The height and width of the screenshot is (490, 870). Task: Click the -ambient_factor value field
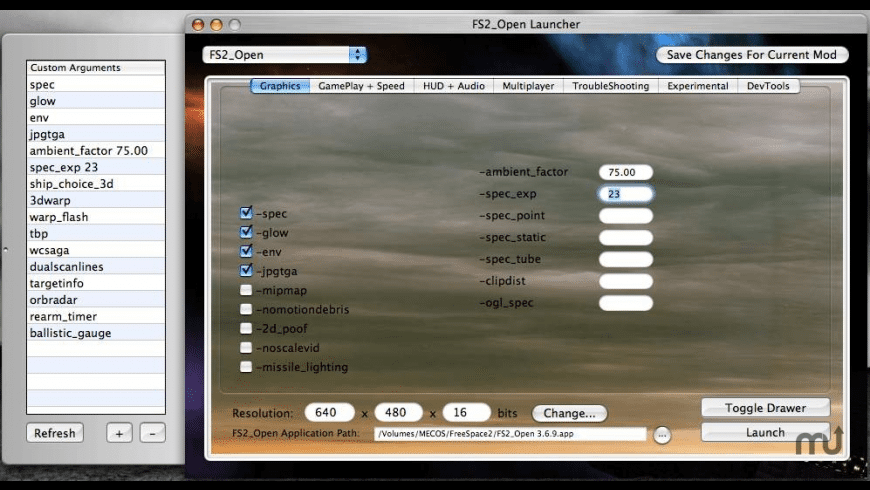point(625,172)
